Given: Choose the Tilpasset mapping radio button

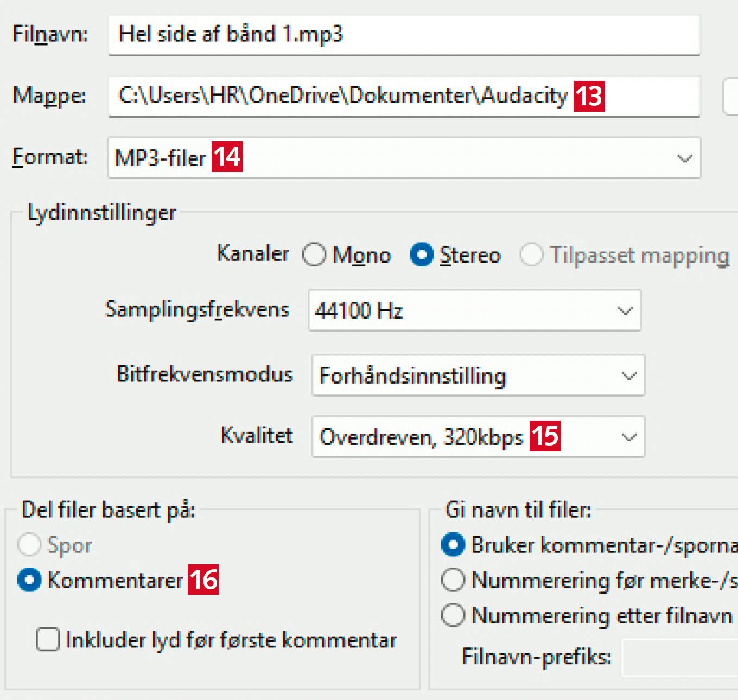Looking at the screenshot, I should tap(531, 254).
